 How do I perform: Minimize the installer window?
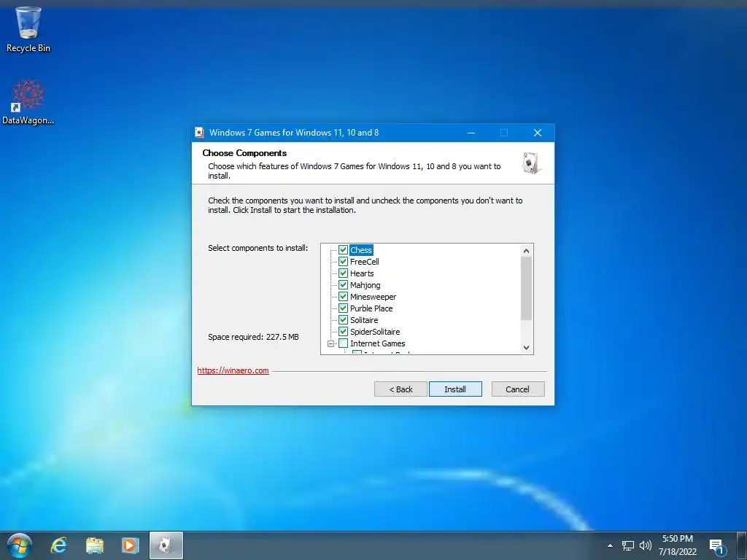471,133
